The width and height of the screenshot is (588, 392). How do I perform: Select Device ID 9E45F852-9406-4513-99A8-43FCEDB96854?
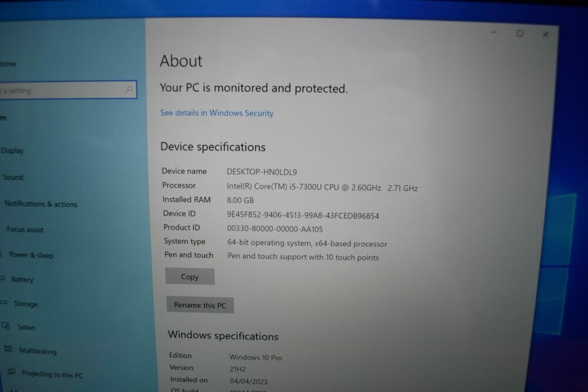pos(303,215)
